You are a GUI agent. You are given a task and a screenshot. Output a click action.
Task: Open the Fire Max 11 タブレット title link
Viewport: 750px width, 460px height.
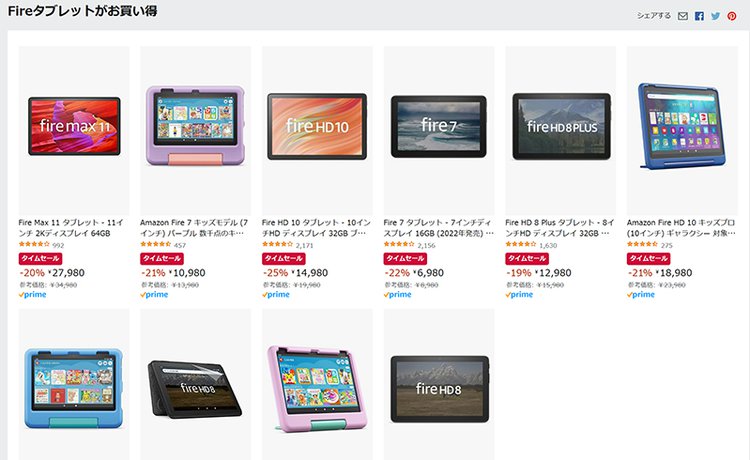click(71, 228)
